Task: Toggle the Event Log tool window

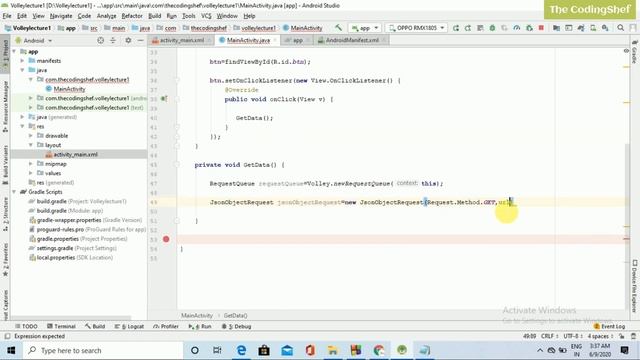Action: [x=609, y=327]
